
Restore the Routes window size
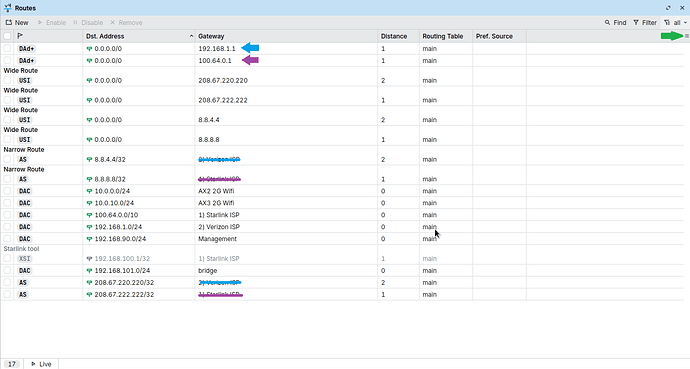tap(668, 8)
